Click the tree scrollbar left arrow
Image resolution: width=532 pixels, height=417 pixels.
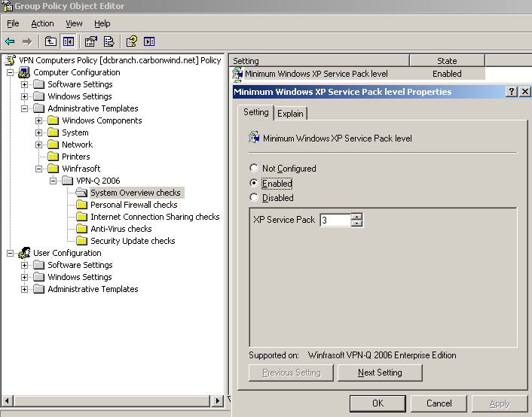coord(8,401)
